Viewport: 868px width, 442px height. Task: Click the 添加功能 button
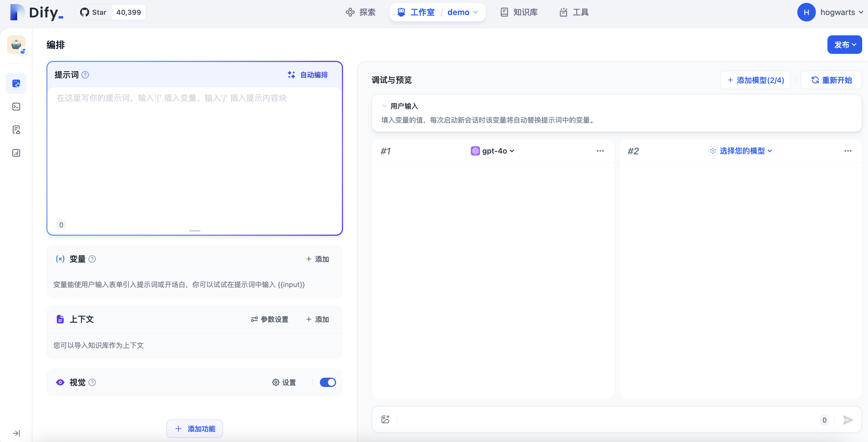[195, 428]
